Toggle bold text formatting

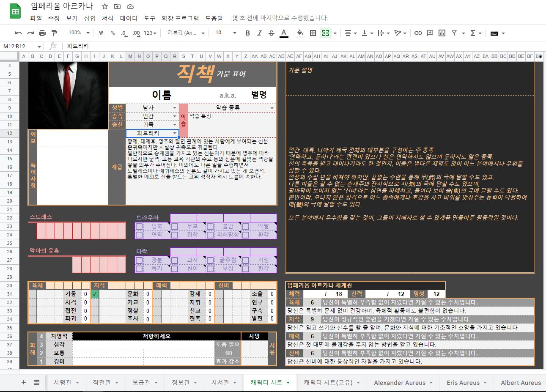(x=247, y=33)
